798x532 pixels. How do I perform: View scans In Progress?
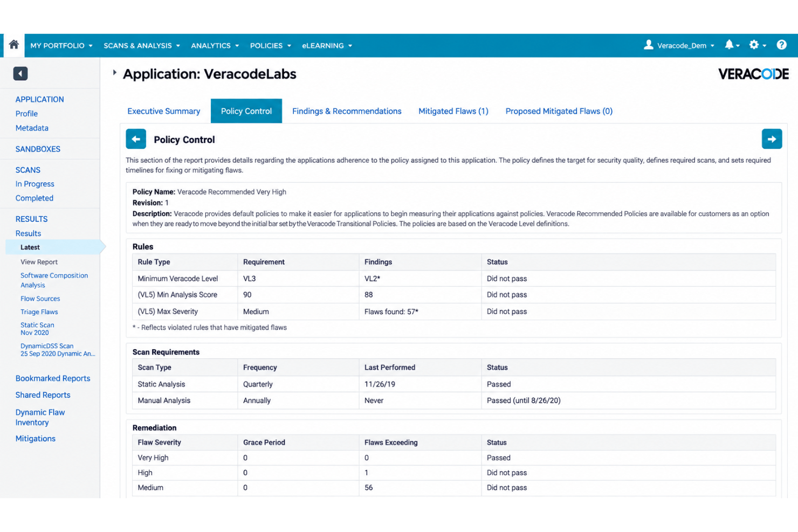pos(35,184)
